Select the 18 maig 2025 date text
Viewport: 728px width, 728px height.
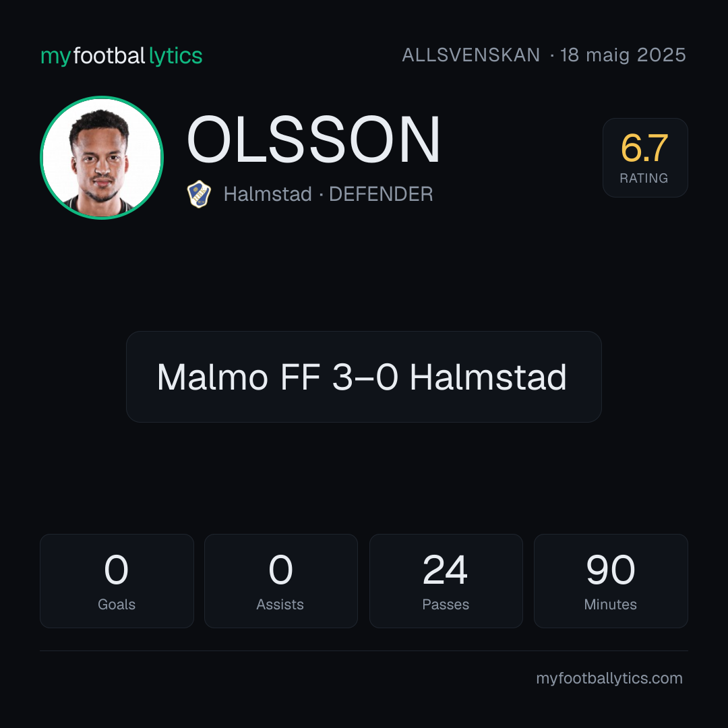[x=623, y=55]
